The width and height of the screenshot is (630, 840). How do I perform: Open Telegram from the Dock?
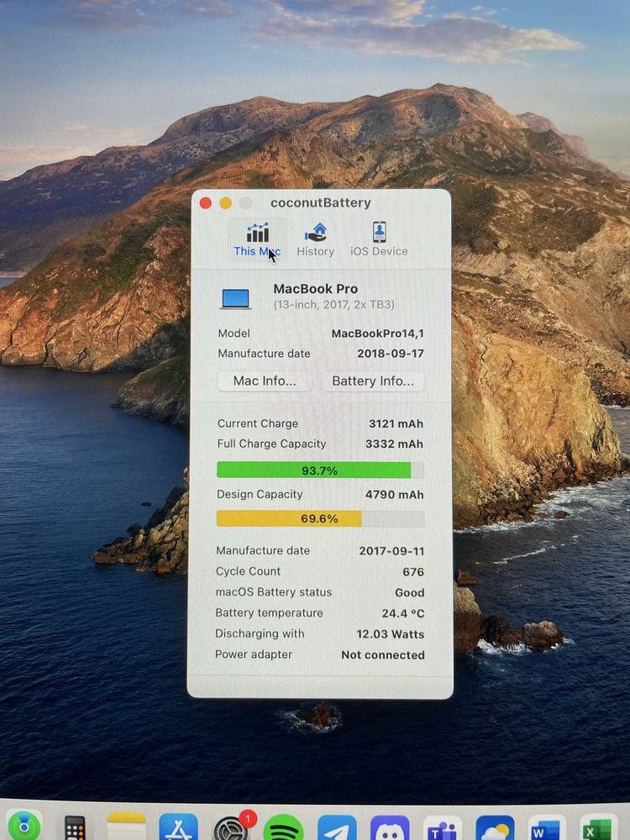(337, 827)
